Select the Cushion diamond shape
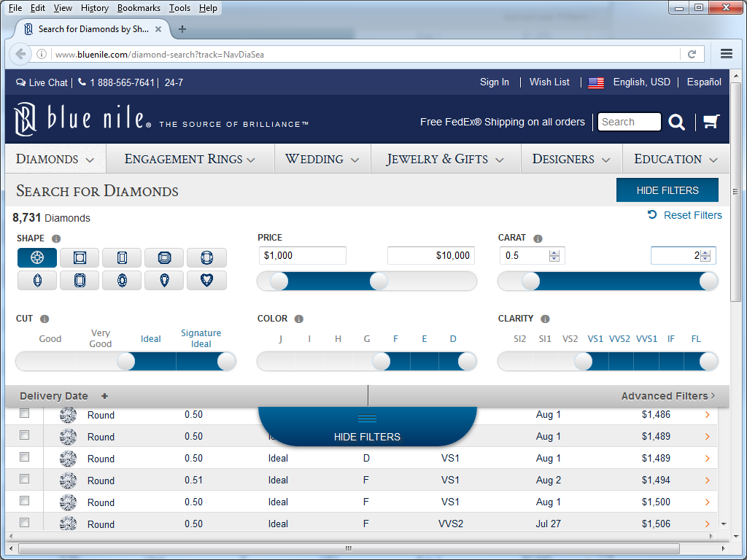Screen dimensions: 747x560 point(206,257)
